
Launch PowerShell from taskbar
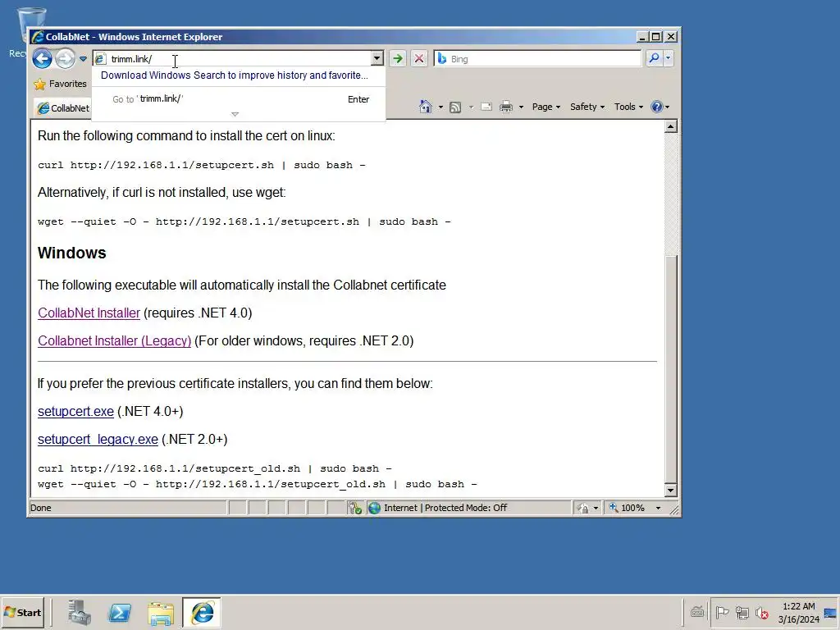point(120,612)
